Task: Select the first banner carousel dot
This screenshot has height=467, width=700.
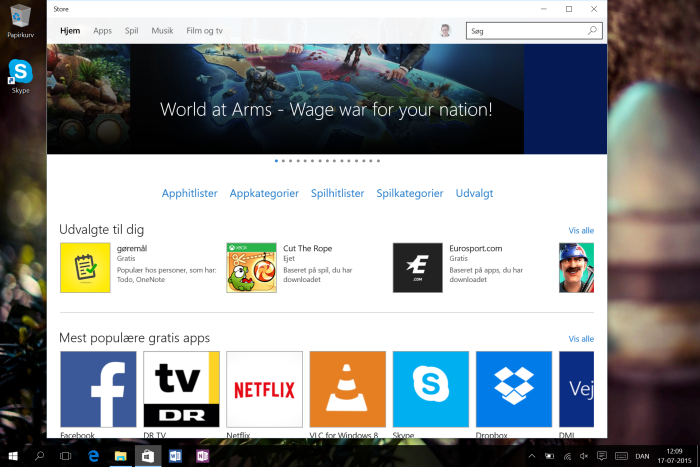Action: (x=276, y=161)
